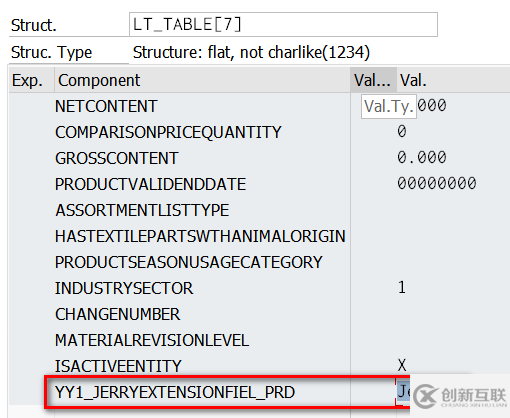Select the ISACTIVEENTITY component

(x=118, y=366)
